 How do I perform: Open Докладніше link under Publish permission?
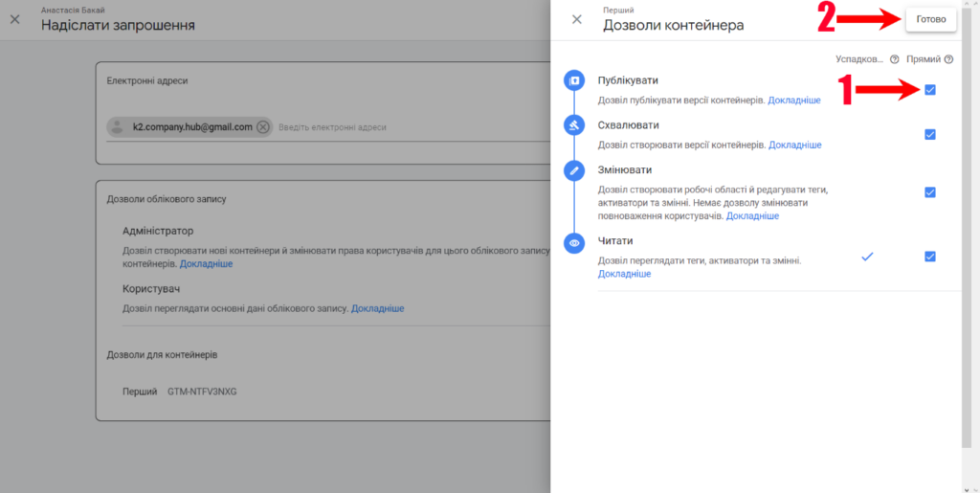pos(794,100)
